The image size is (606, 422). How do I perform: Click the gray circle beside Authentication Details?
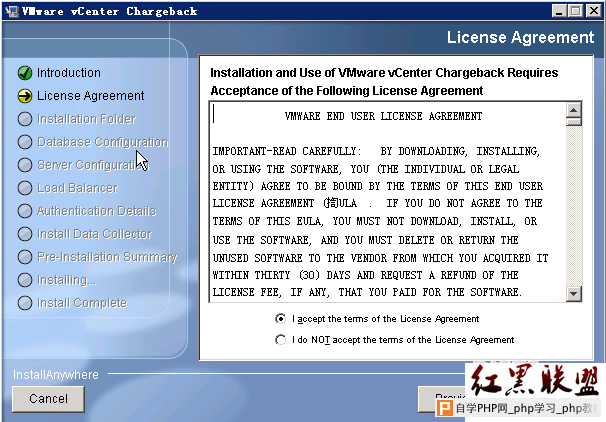tap(25, 211)
